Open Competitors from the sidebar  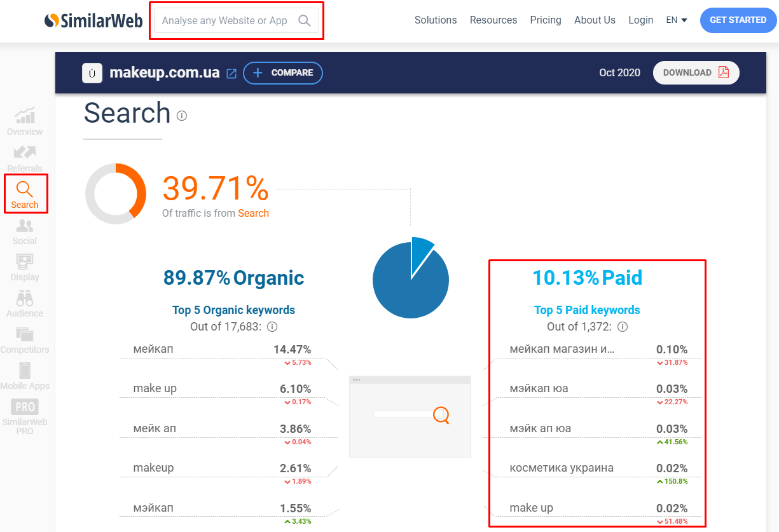[x=25, y=340]
